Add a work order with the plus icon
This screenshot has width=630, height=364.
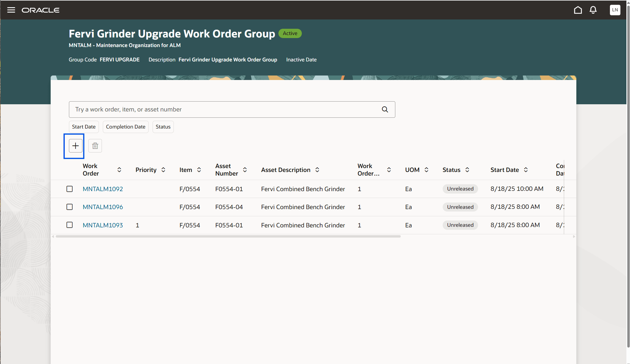tap(75, 146)
